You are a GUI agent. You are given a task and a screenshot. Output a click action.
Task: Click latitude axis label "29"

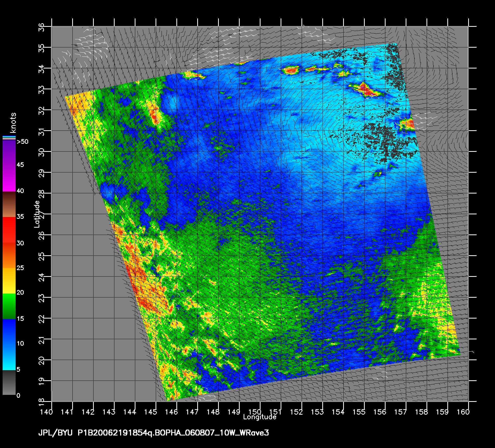click(x=41, y=173)
